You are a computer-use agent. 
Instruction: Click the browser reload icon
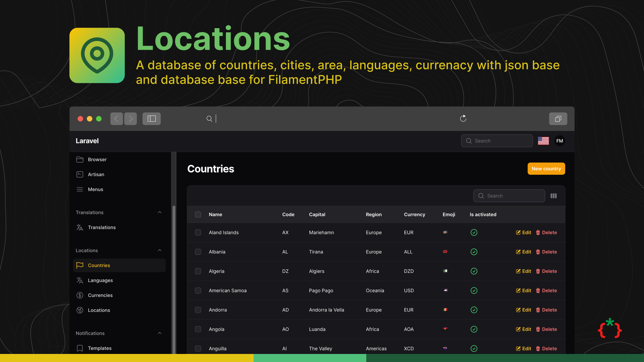point(463,118)
